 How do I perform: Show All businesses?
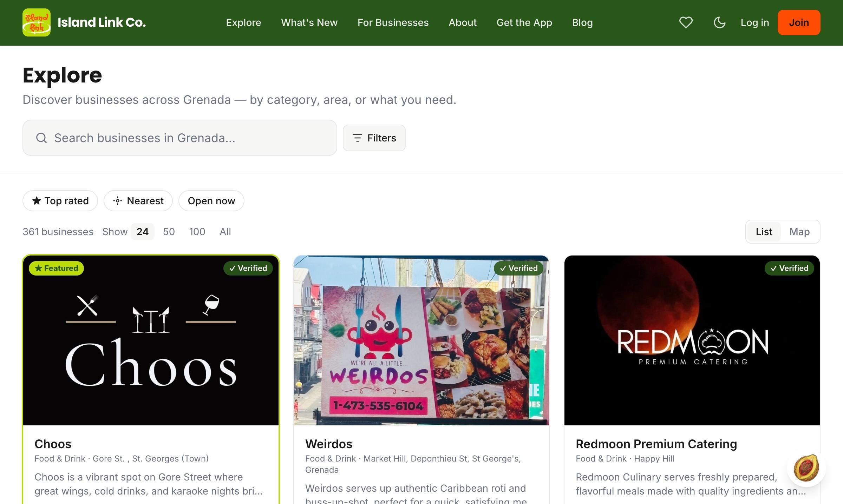pyautogui.click(x=225, y=232)
